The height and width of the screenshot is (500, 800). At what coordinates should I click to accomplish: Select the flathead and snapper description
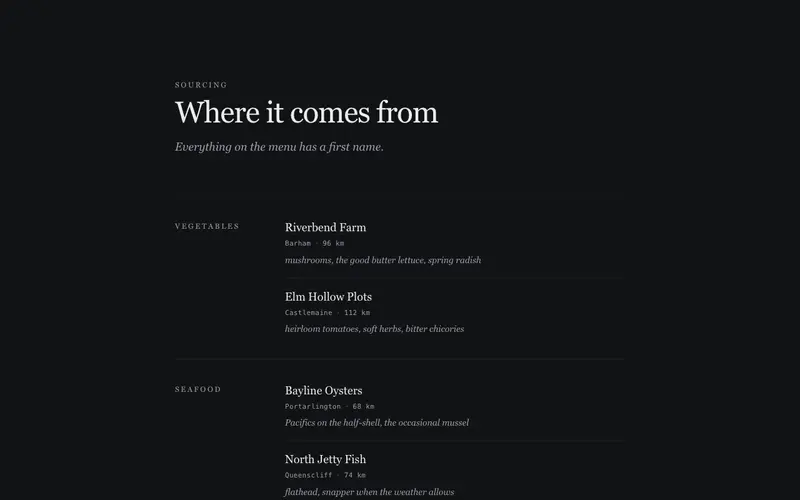tap(369, 492)
